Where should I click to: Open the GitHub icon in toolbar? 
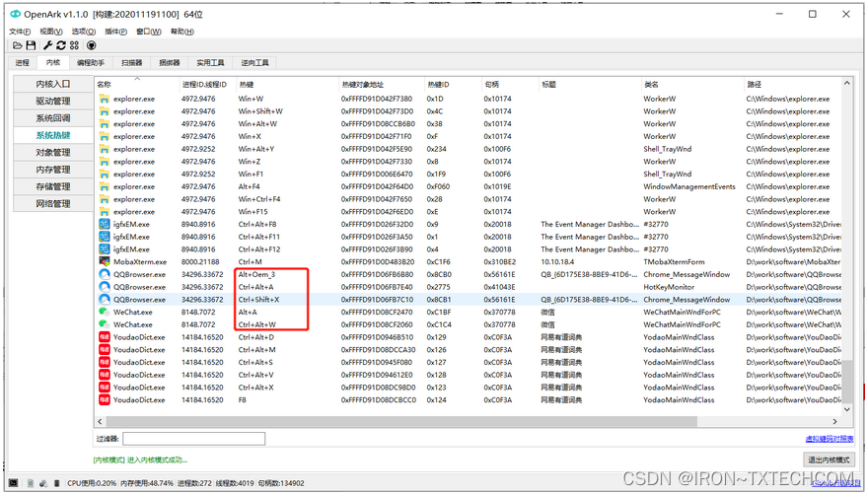[x=92, y=45]
